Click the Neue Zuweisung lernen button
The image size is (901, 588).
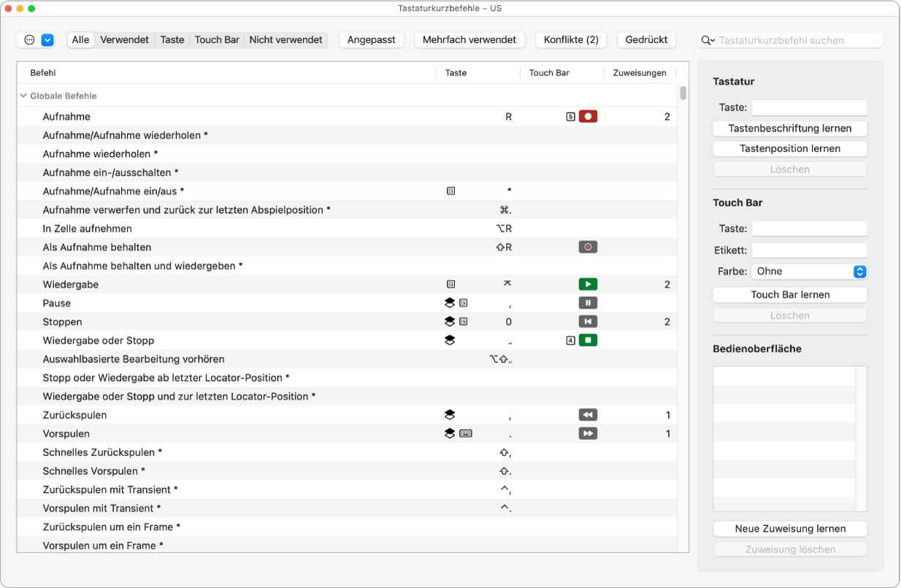790,529
